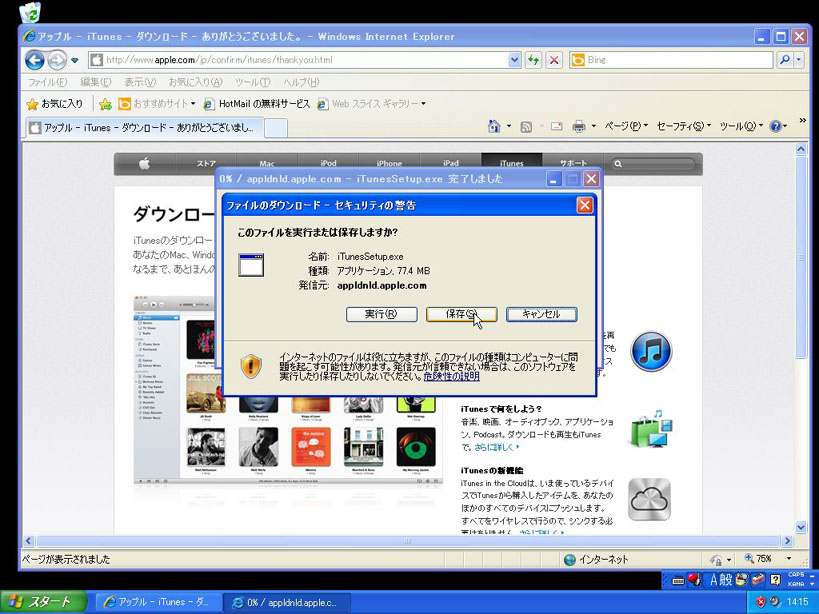This screenshot has width=819, height=614.
Task: Click the スタート button on taskbar
Action: (x=43, y=602)
